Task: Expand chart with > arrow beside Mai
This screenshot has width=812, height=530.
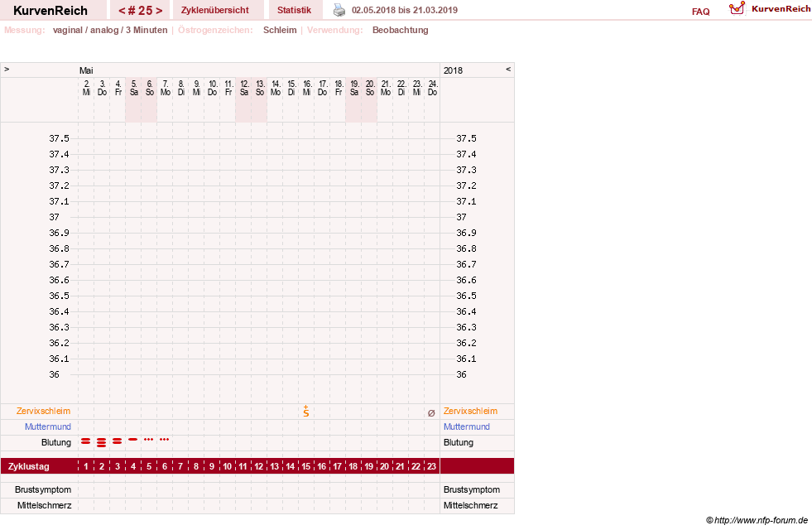Action: click(7, 69)
